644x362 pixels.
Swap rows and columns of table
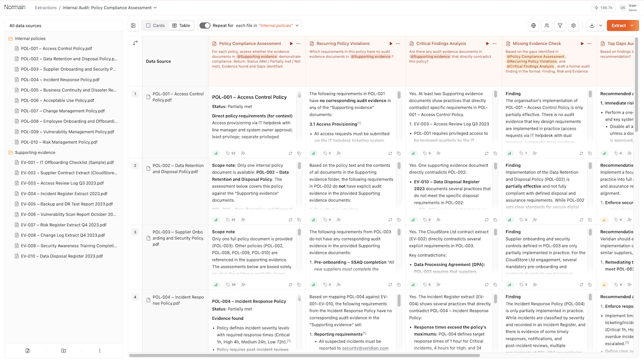point(135,43)
